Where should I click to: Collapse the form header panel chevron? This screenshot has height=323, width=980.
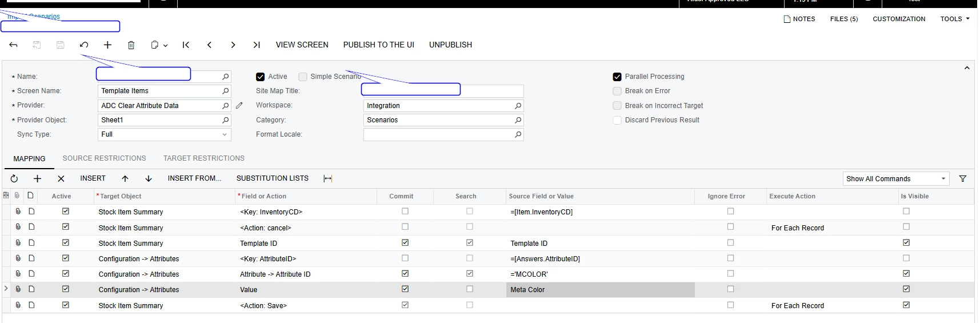(967, 68)
